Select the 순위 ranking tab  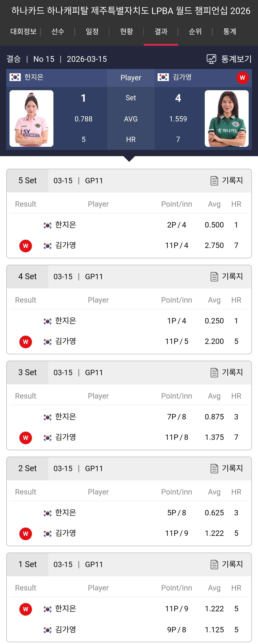pos(195,31)
